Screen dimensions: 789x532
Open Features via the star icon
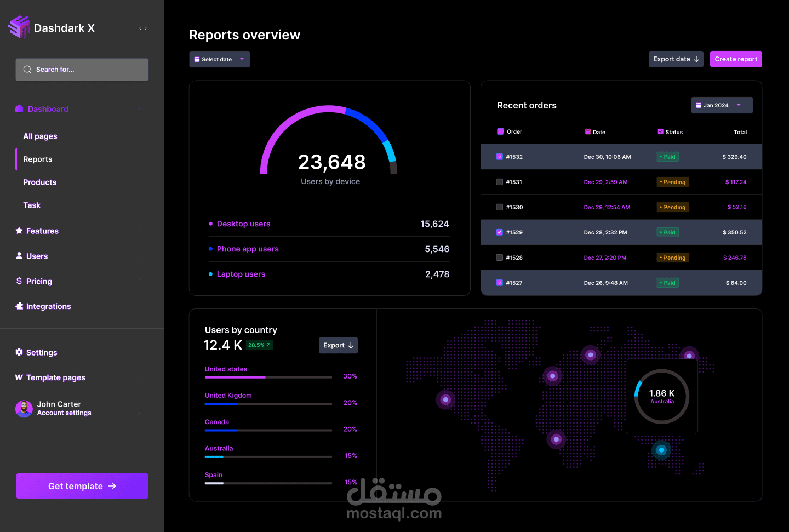(x=19, y=231)
